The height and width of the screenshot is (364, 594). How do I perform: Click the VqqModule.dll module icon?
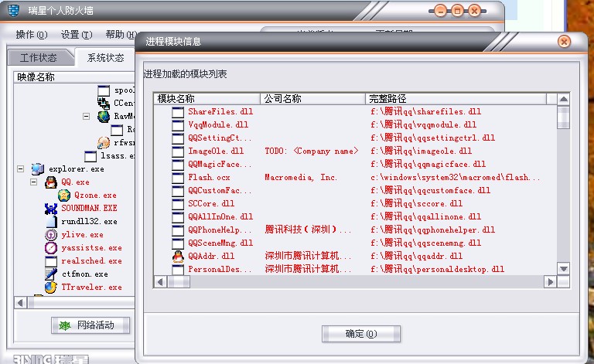pyautogui.click(x=178, y=125)
